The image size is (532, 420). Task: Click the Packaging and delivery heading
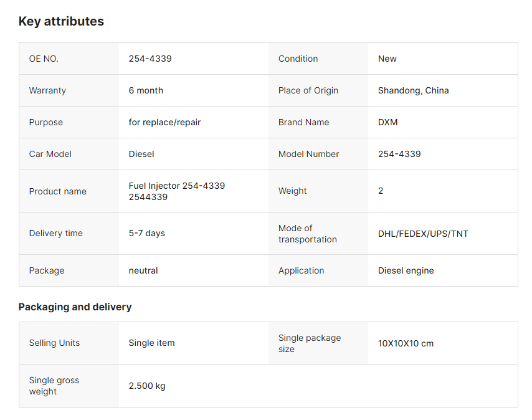point(75,307)
